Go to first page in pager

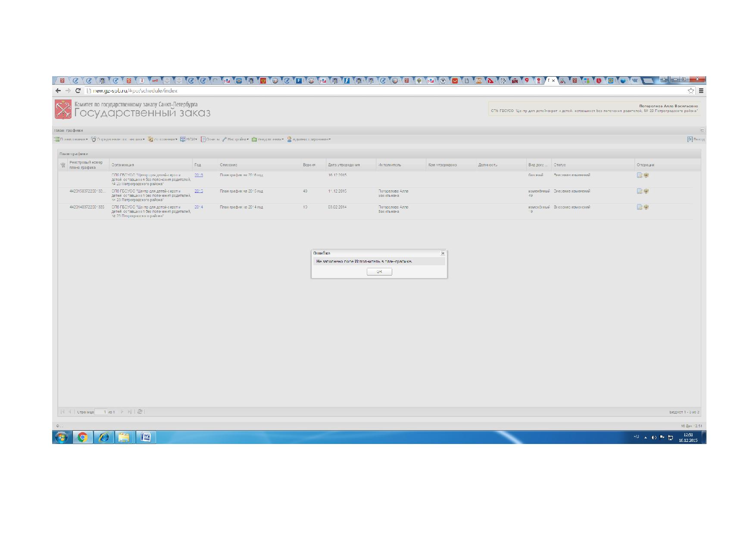point(62,412)
